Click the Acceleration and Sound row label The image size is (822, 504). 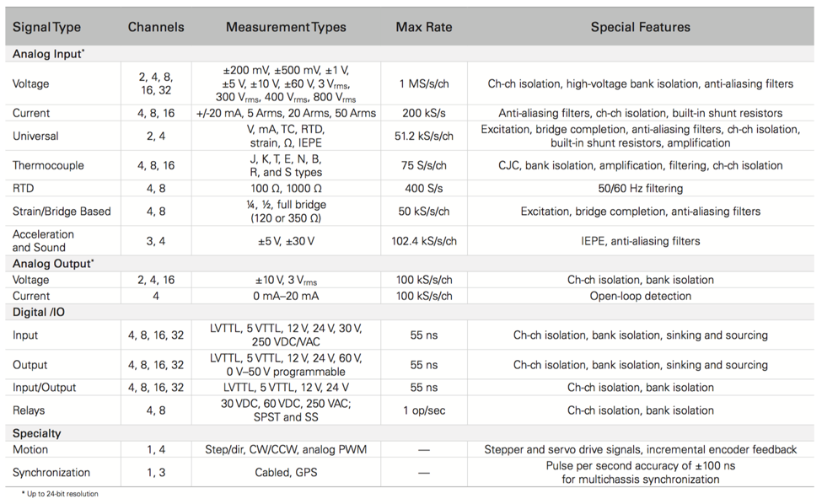(44, 241)
